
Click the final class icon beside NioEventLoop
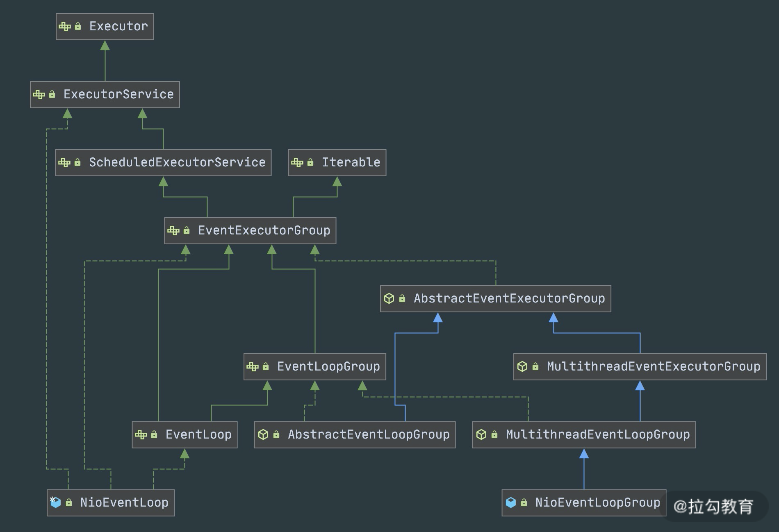(55, 502)
